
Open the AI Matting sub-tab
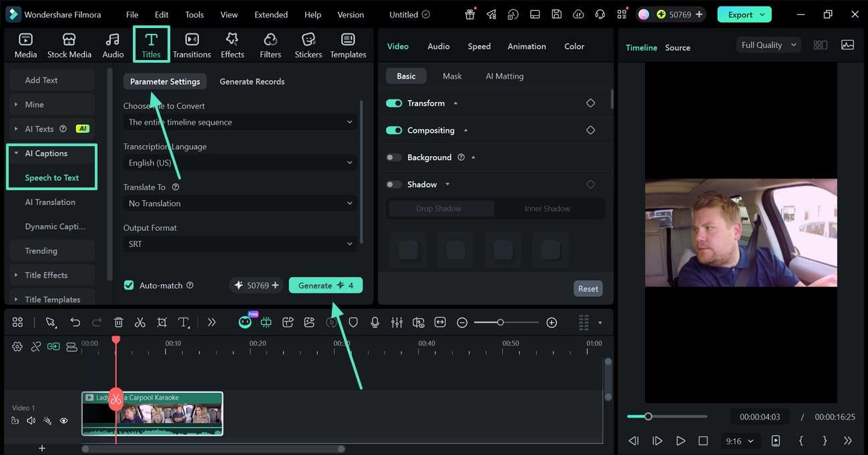(504, 76)
